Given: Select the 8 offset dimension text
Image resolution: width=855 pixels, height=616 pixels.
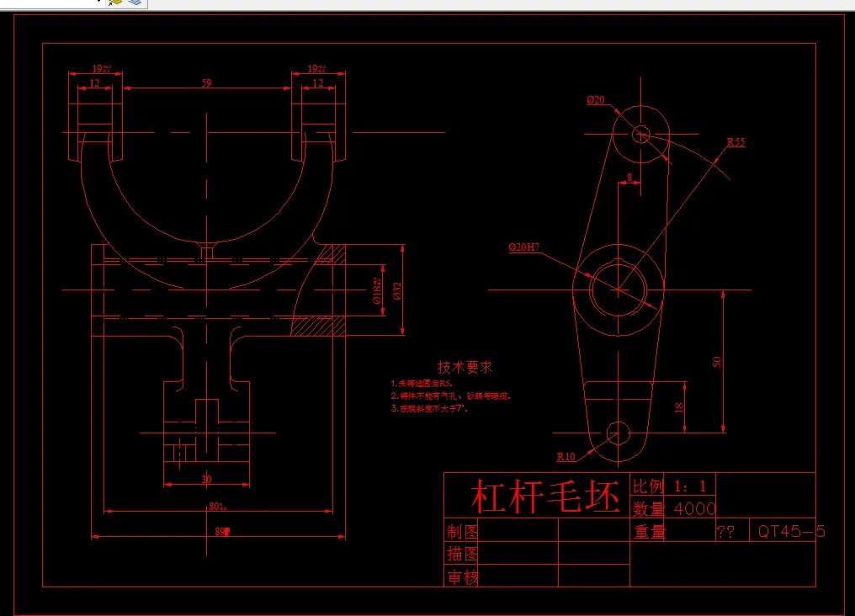Looking at the screenshot, I should point(629,178).
